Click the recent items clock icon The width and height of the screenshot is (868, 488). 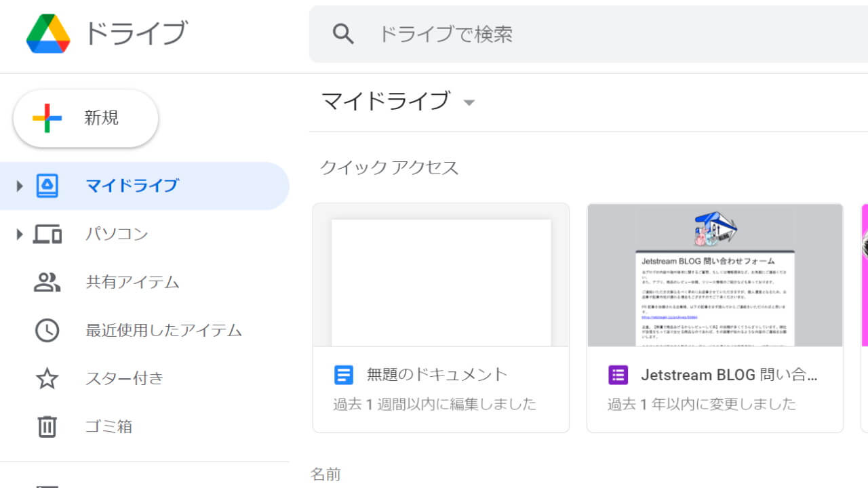pyautogui.click(x=47, y=331)
